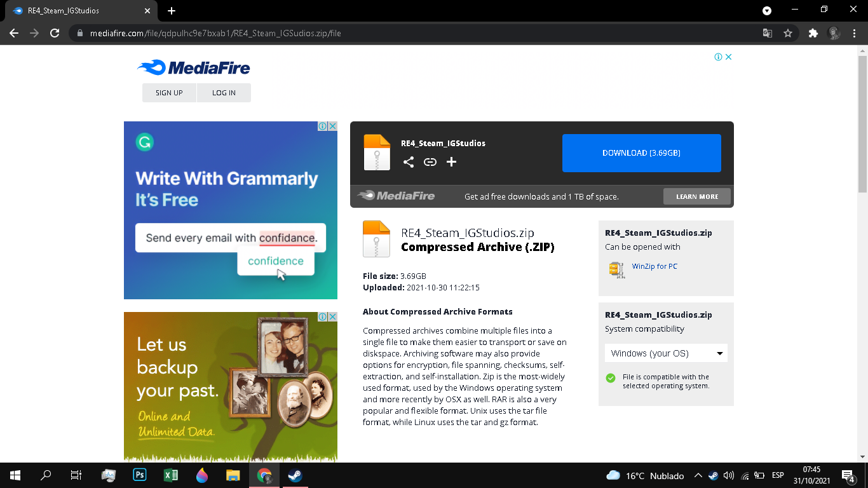Image resolution: width=868 pixels, height=488 pixels.
Task: Open the system monitor app in taskbar
Action: point(109,475)
